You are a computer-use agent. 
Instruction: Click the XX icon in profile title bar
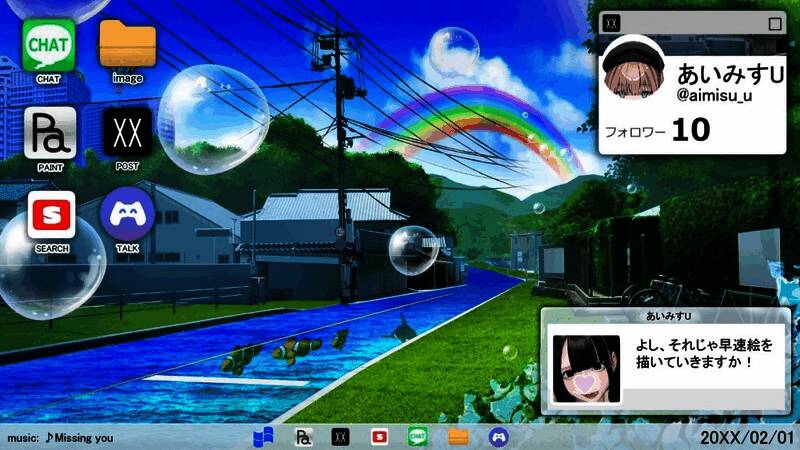613,23
